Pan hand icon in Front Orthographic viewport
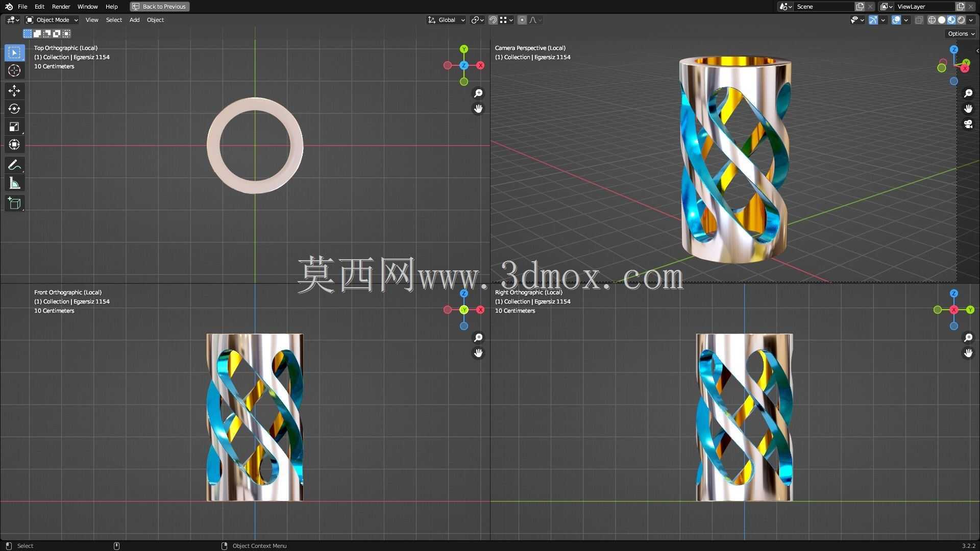This screenshot has height=551, width=980. click(478, 353)
